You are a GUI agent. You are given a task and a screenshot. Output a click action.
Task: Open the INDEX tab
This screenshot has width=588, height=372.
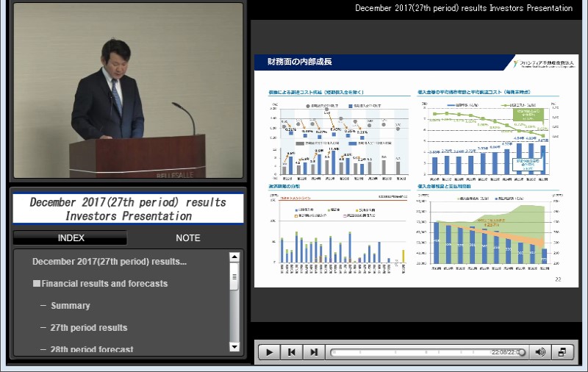[71, 237]
